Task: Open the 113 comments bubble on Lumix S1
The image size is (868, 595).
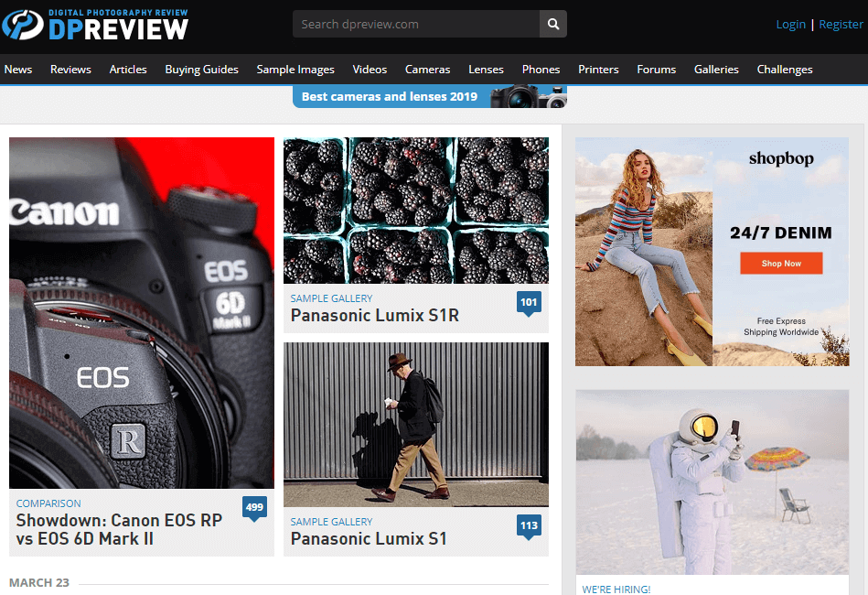Action: pos(529,525)
